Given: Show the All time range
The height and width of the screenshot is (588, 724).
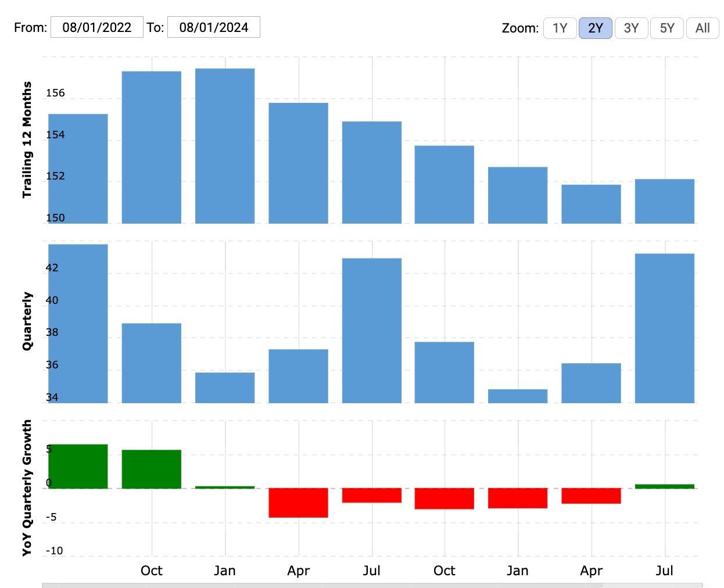Looking at the screenshot, I should pos(703,28).
